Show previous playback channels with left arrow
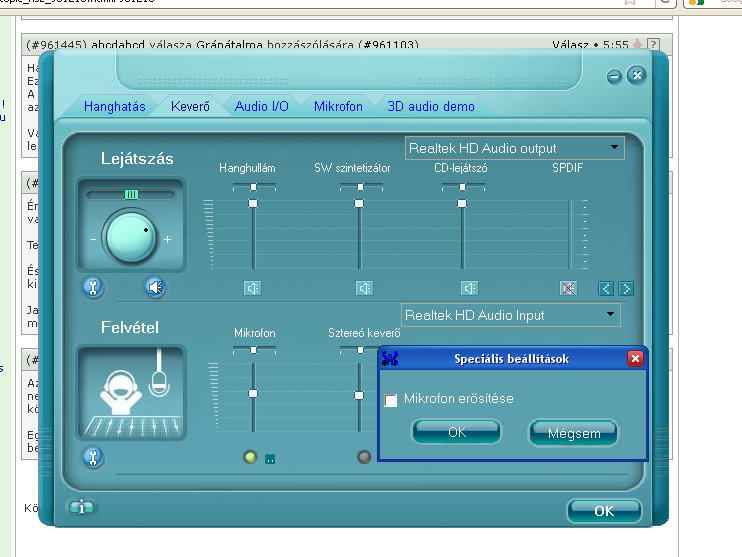The width and height of the screenshot is (742, 557). click(x=606, y=289)
